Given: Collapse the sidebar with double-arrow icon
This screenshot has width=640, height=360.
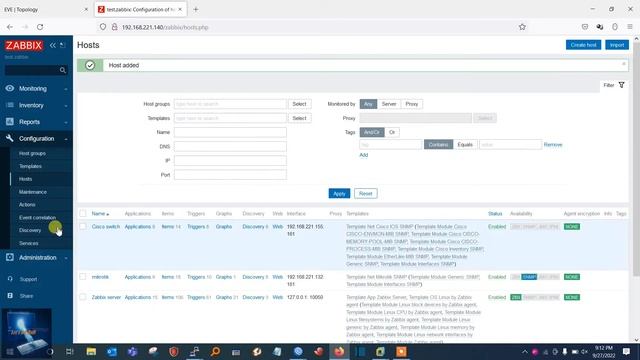Looking at the screenshot, I should point(53,45).
